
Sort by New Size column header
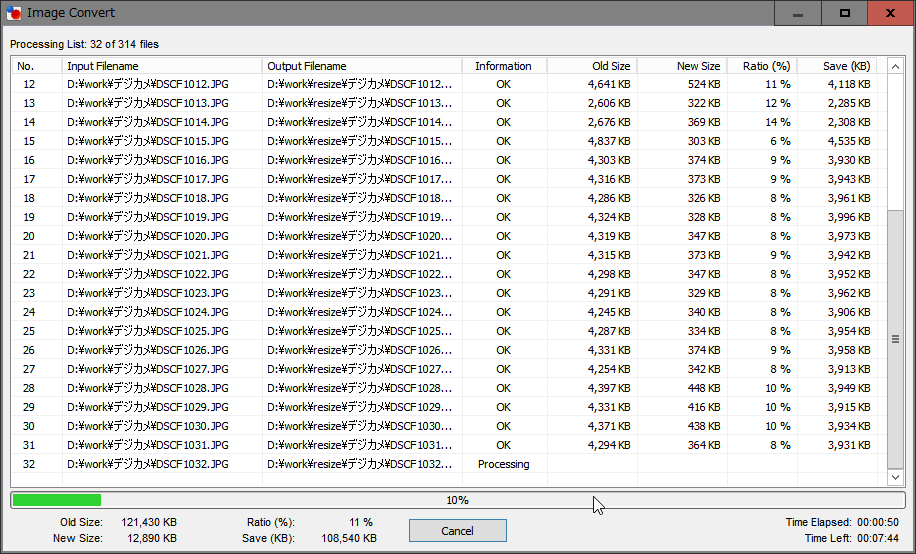pyautogui.click(x=682, y=66)
